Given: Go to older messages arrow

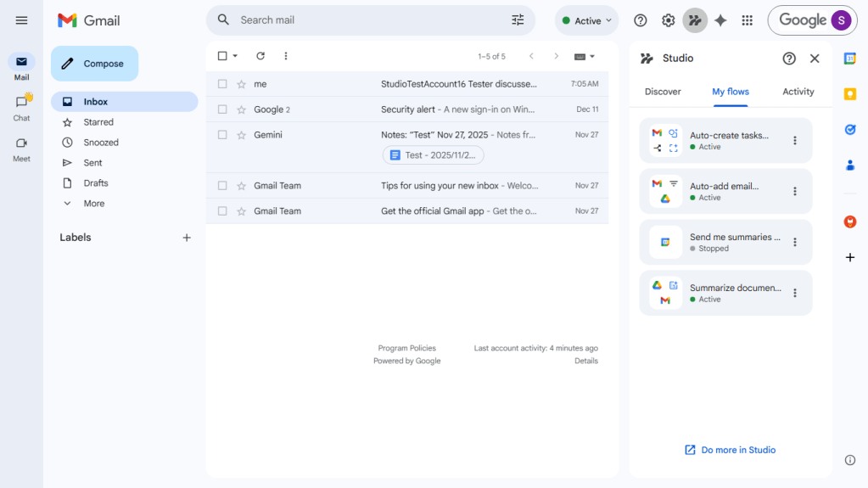Looking at the screenshot, I should coord(557,56).
